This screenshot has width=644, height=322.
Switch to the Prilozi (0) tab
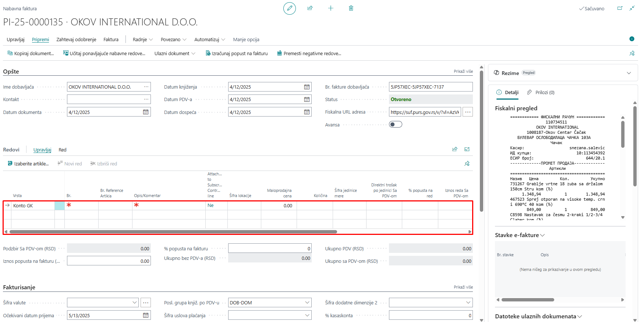pos(541,92)
